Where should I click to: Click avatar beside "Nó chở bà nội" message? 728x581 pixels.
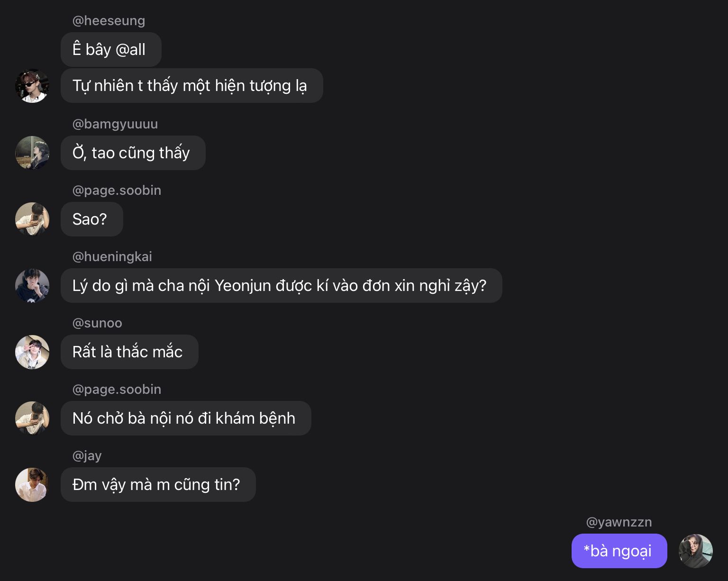pos(32,418)
